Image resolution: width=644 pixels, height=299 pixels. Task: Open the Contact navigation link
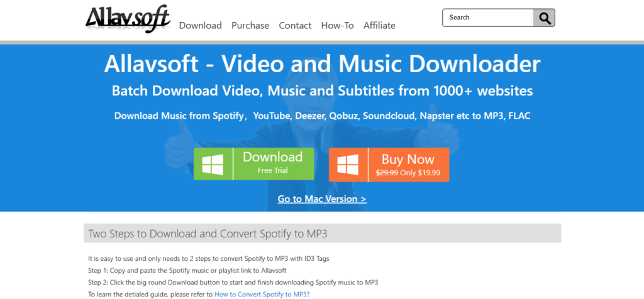pos(295,26)
